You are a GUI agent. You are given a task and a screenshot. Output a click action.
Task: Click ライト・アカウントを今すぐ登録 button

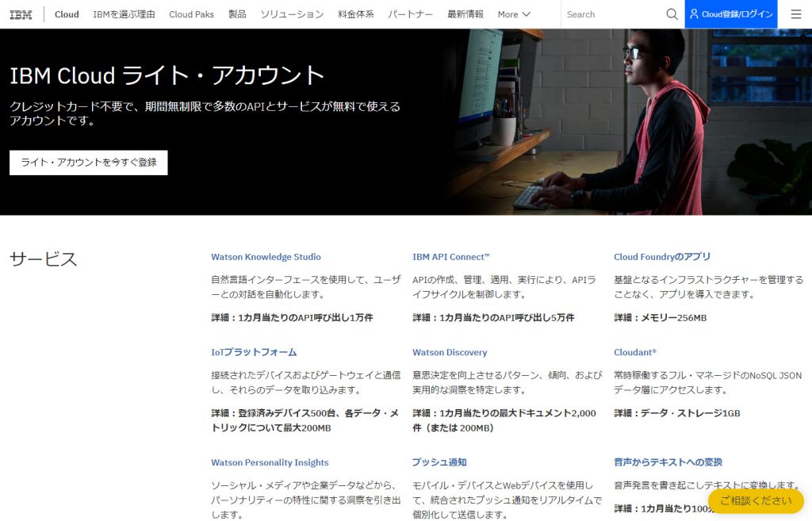(x=89, y=163)
